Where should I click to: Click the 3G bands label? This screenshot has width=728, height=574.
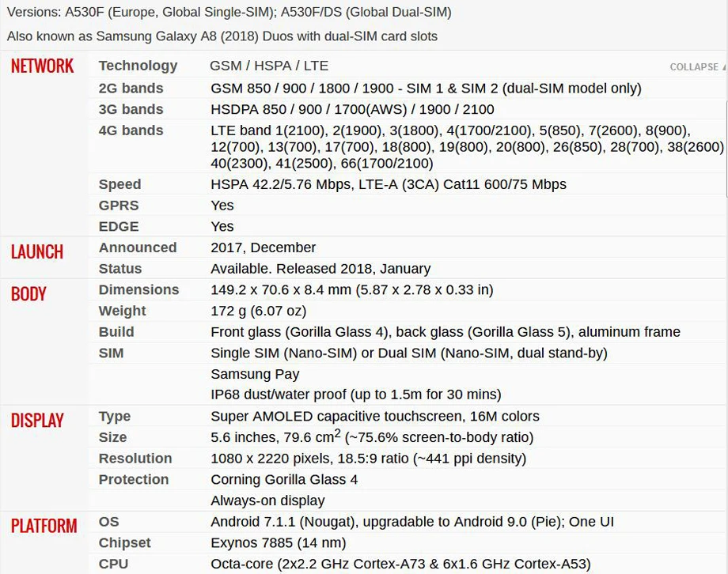(131, 109)
